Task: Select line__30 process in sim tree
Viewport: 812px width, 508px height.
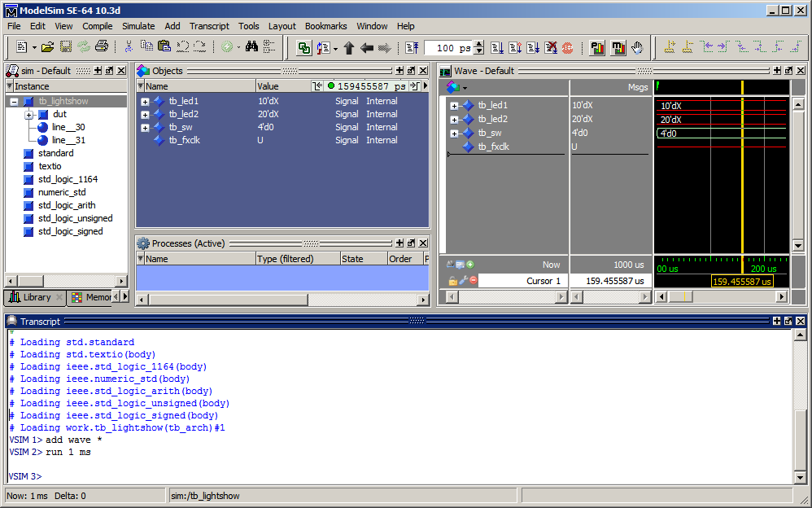Action: point(68,127)
